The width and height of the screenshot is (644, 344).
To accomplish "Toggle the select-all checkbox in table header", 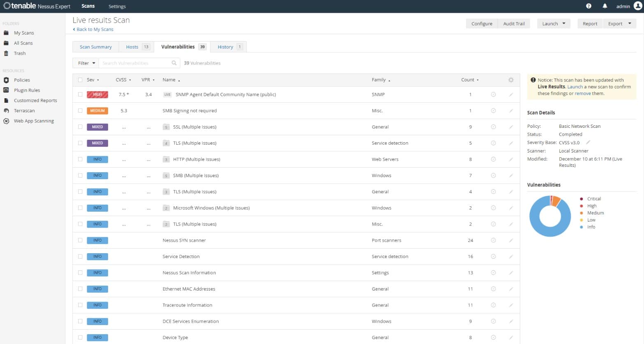I will click(80, 80).
